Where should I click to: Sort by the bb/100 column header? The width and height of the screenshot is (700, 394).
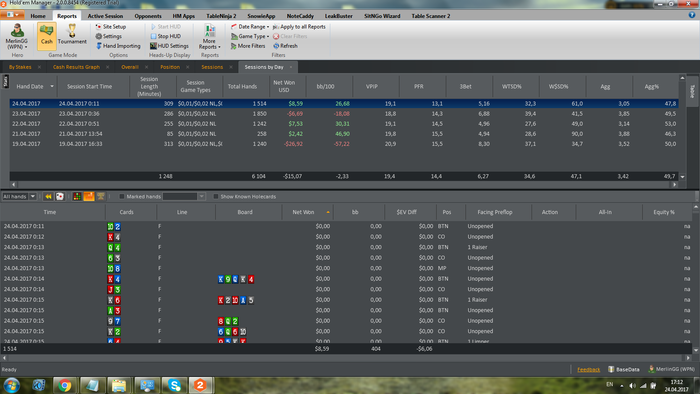pyautogui.click(x=325, y=87)
